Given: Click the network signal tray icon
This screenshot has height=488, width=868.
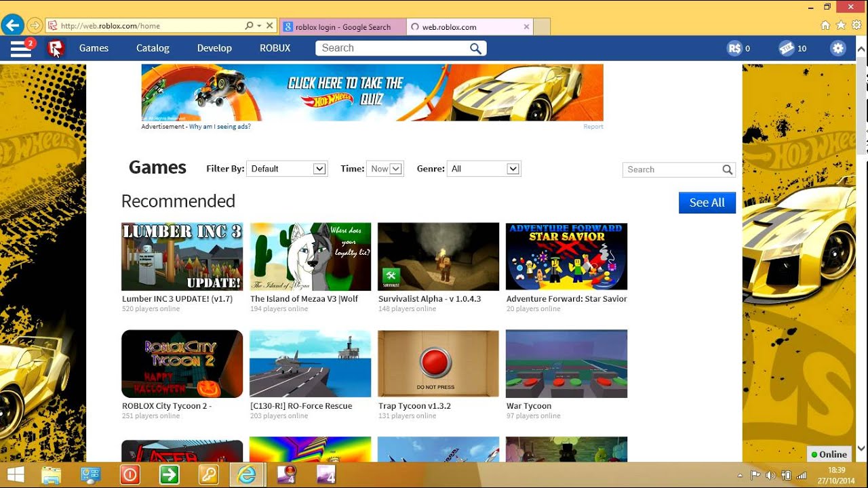Looking at the screenshot, I should tap(802, 475).
